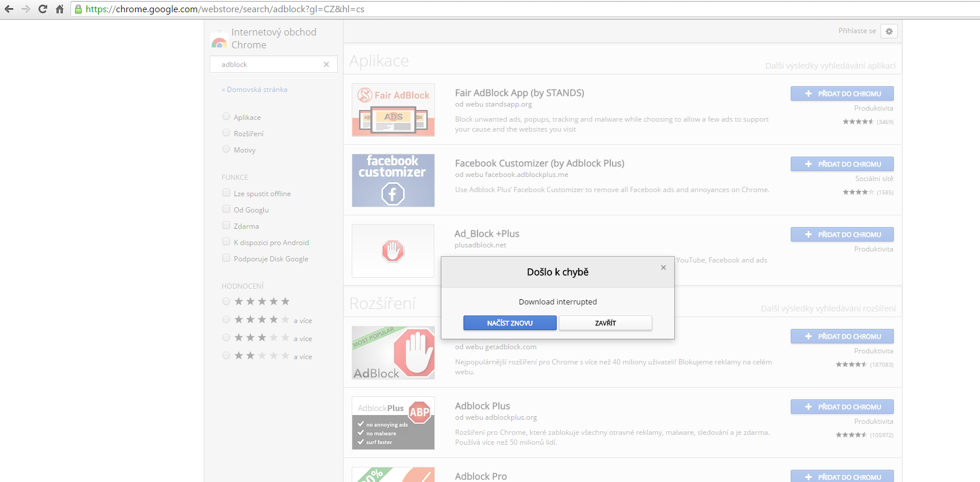Add Facebook Customizer to Chrome
This screenshot has width=980, height=482.
[x=842, y=164]
